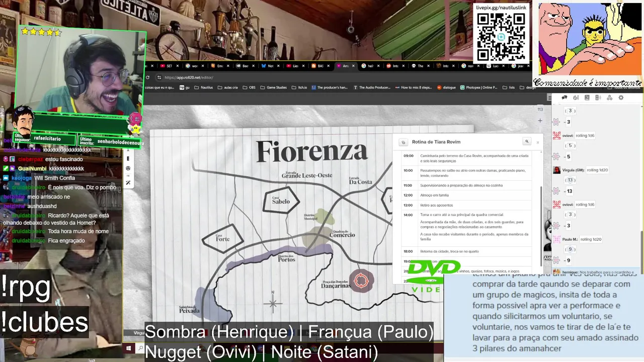Viewport: 644px width, 362px height.
Task: Click the search button in the handout header
Action: [x=527, y=142]
